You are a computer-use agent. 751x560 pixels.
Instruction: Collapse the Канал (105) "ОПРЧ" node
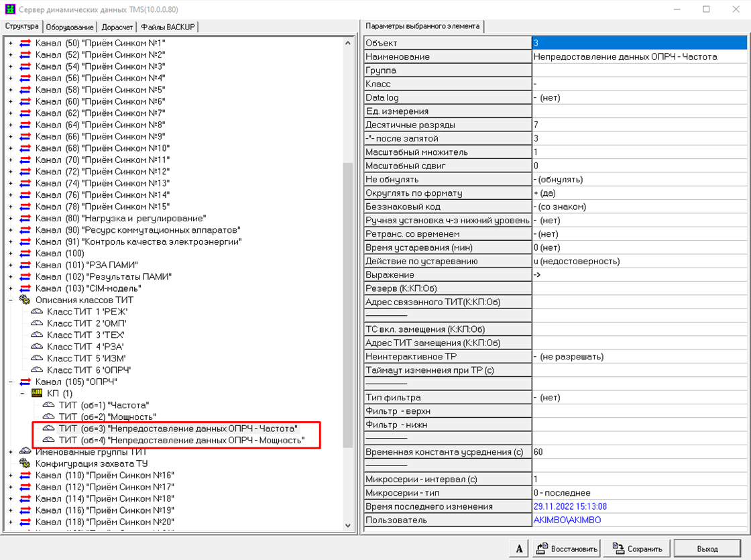(10, 382)
